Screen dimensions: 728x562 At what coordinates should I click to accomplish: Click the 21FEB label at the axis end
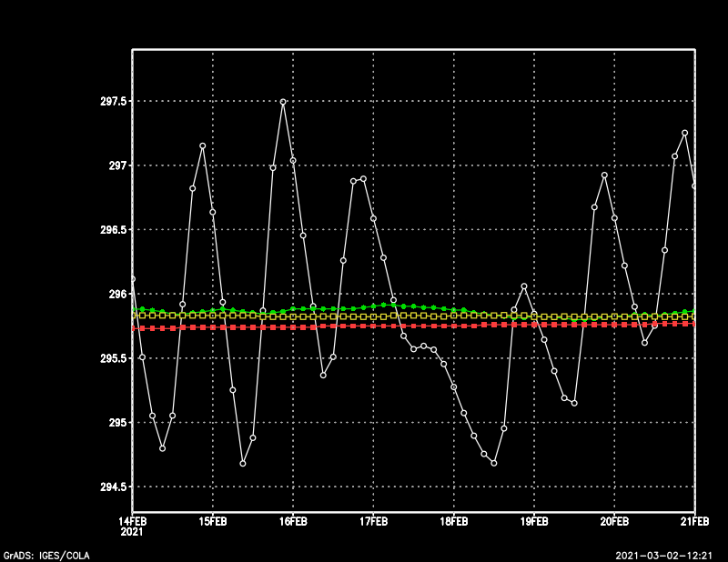694,521
